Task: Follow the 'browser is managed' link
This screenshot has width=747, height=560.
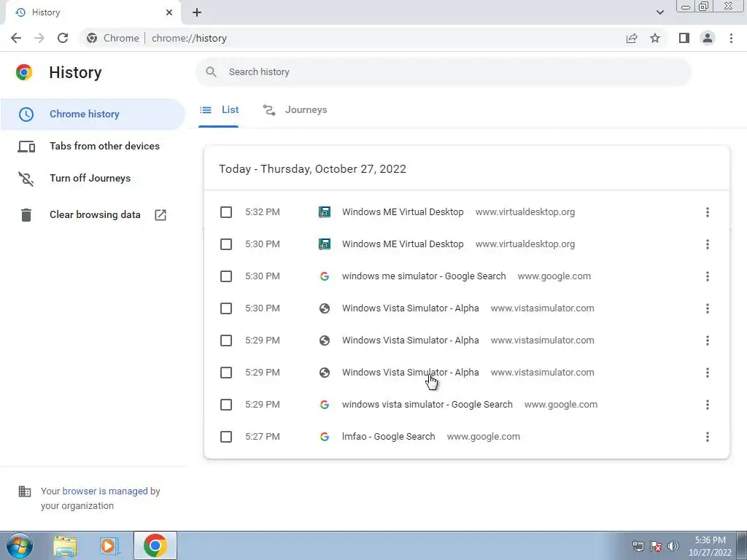Action: [x=105, y=491]
